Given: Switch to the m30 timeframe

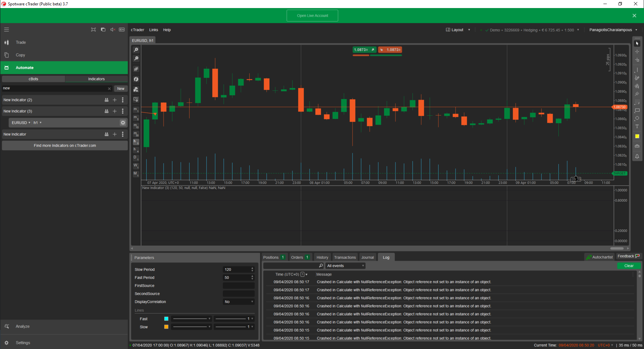Looking at the screenshot, I should [136, 134].
